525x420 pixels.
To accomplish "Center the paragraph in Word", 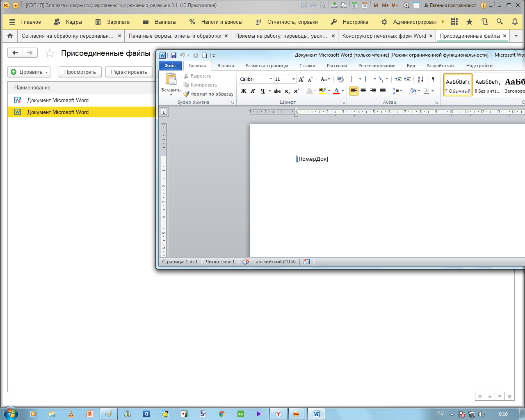I will pos(363,91).
